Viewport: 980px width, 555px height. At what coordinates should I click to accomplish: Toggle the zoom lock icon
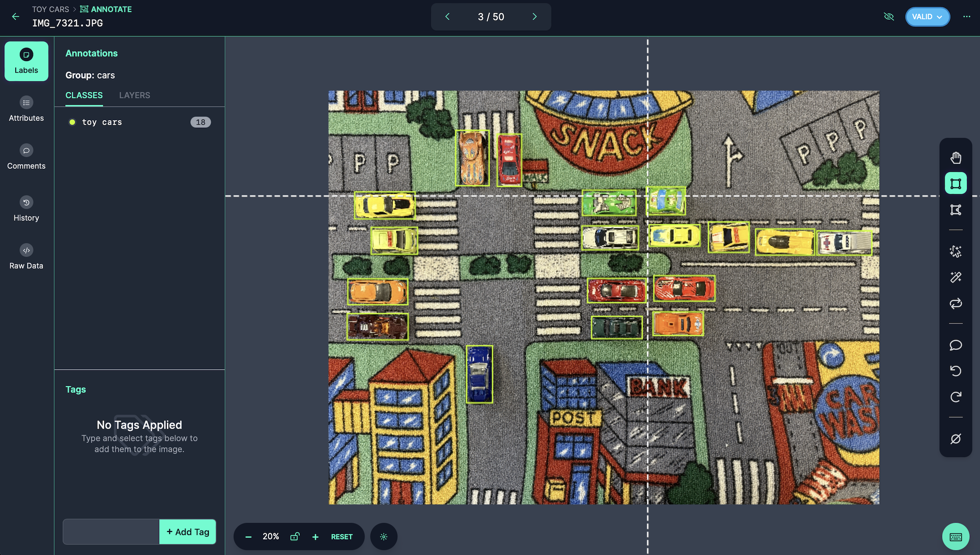[294, 536]
